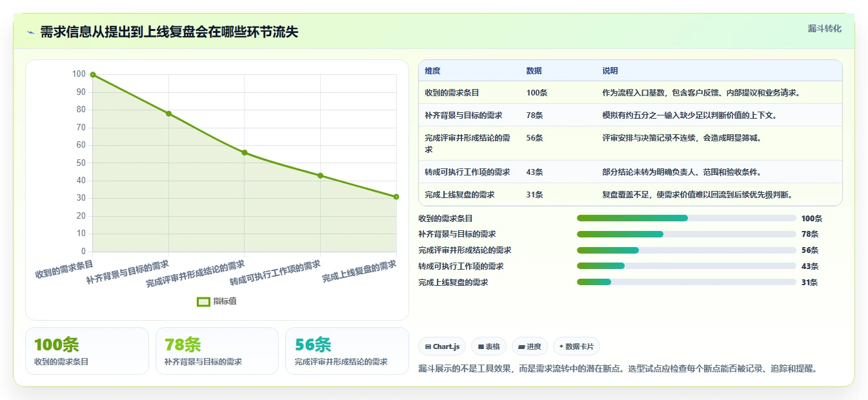Click the description starting 部分结论未转为明确负责人

click(682, 172)
